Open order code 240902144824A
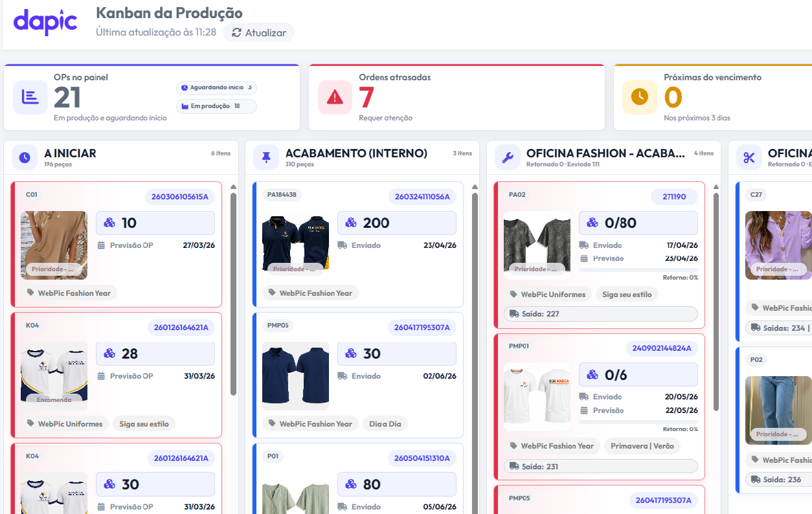This screenshot has width=812, height=514. coord(662,348)
